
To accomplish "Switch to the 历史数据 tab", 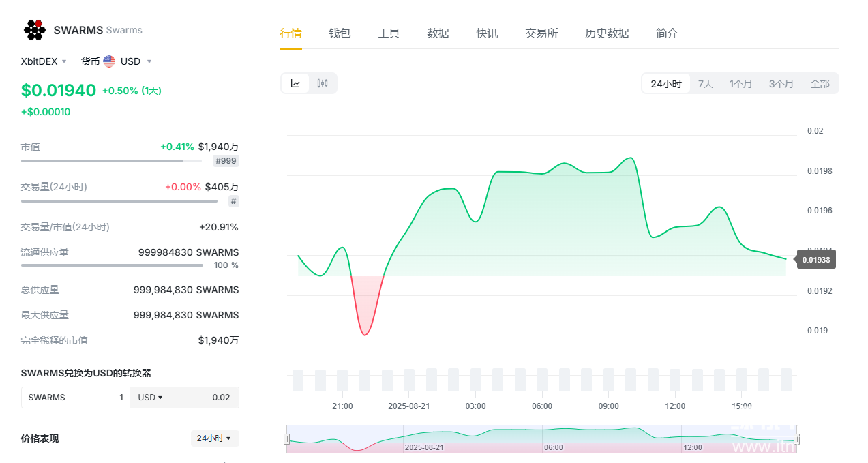I will coord(607,33).
